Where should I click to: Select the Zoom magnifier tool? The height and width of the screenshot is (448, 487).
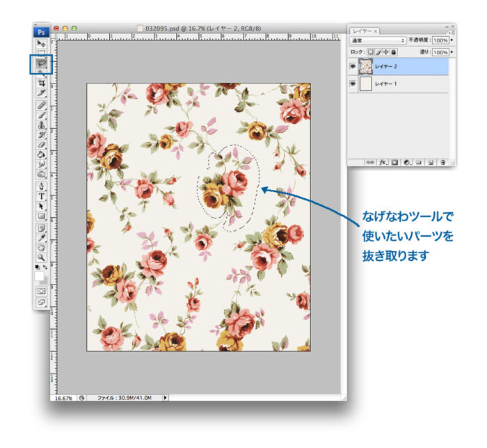(x=41, y=257)
